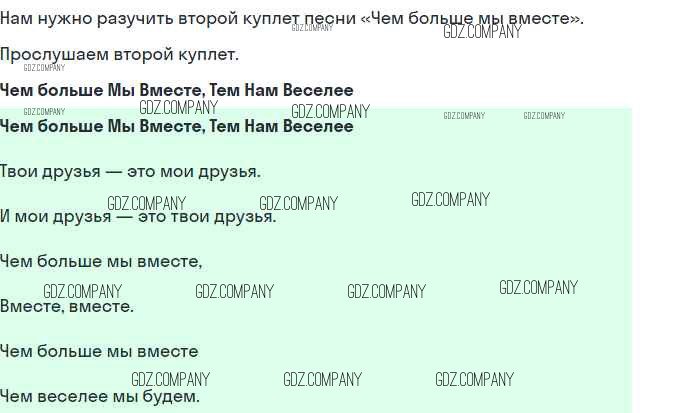Screen dimensions: 680x413
Task: Click small GDZ.COMPANY watermark directly above first bold heading
Action: tap(44, 68)
